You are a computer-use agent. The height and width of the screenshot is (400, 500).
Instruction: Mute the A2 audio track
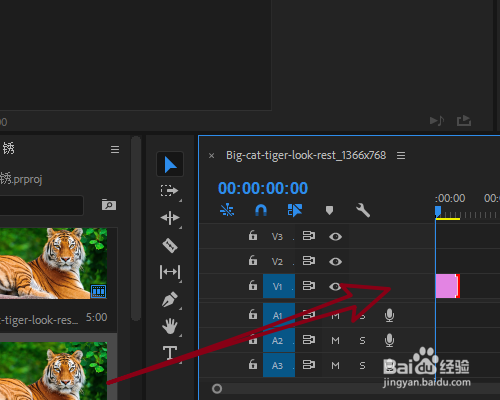click(x=335, y=340)
